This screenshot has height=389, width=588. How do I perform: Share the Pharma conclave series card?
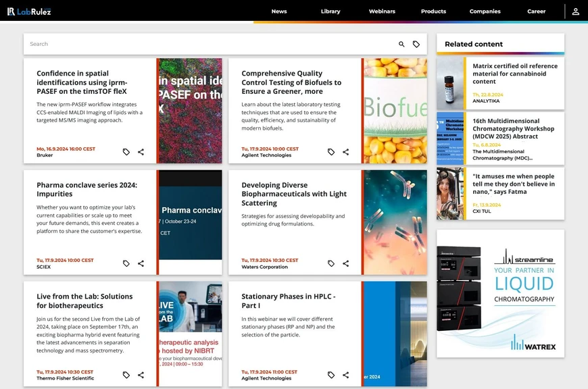tap(141, 263)
